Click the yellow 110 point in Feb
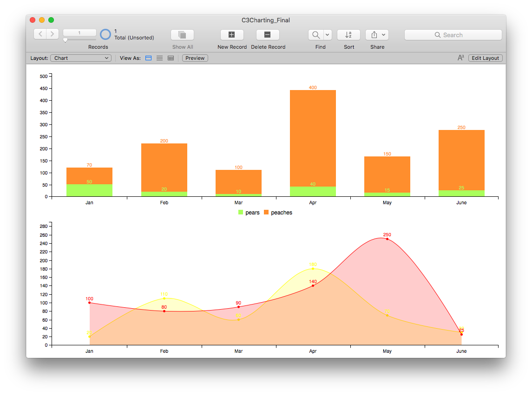The height and width of the screenshot is (395, 532). pos(164,298)
